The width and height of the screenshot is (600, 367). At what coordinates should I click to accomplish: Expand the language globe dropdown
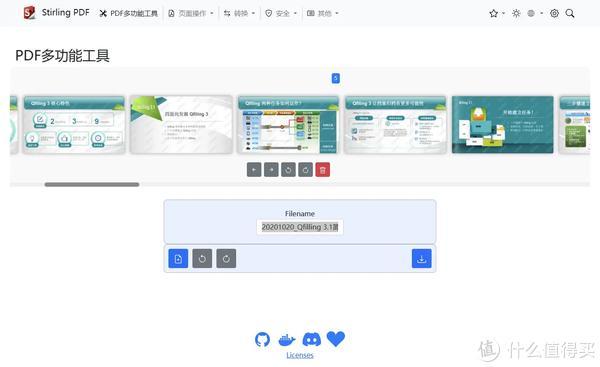pos(535,13)
